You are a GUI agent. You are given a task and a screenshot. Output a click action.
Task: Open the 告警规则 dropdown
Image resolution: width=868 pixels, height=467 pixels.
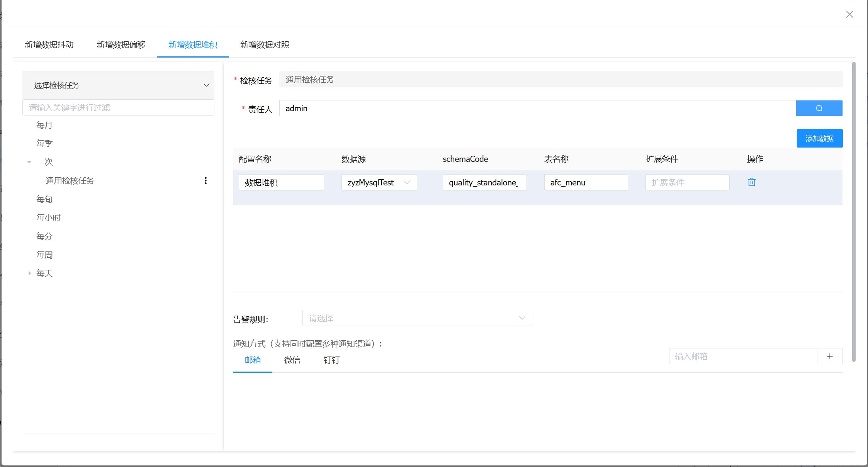coord(417,318)
